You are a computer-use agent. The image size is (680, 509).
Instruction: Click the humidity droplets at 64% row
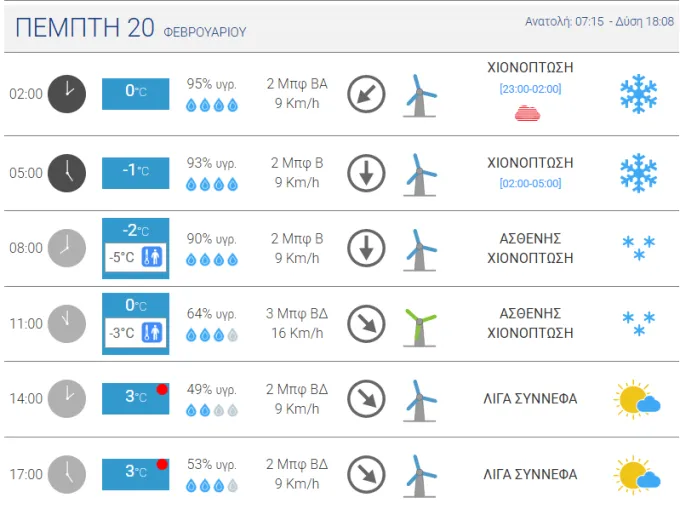point(212,335)
